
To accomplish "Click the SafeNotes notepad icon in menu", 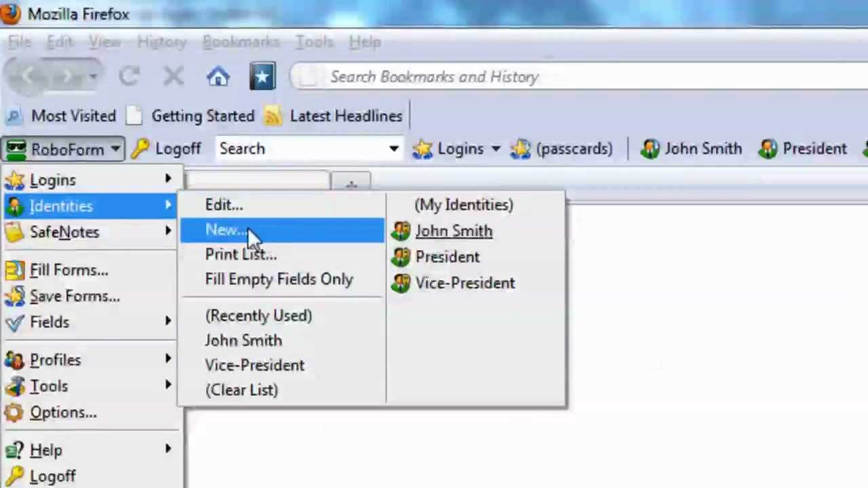I will [14, 232].
